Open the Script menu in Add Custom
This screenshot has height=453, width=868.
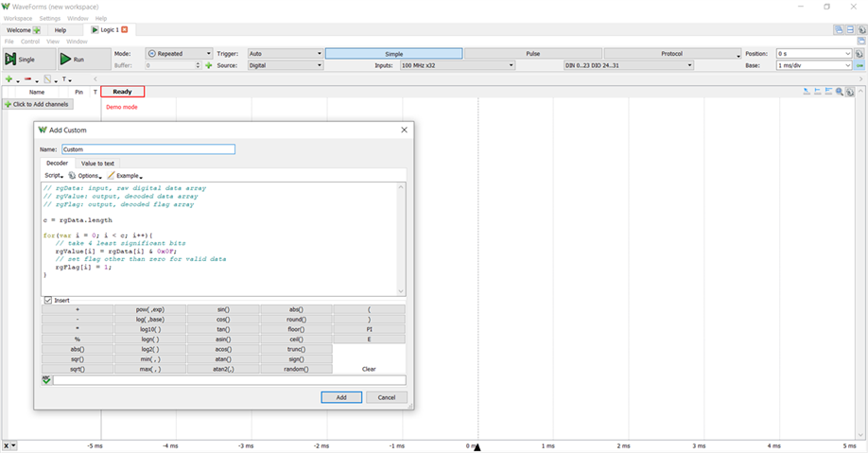54,176
